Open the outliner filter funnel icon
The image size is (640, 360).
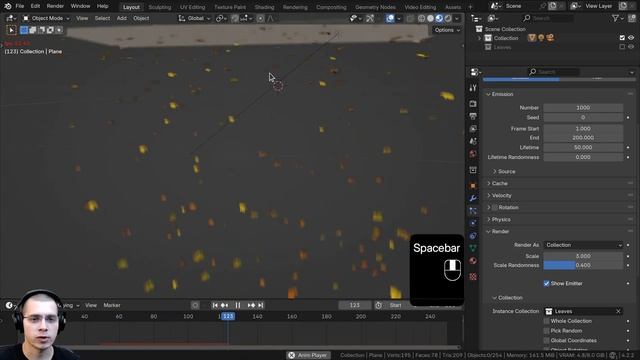(x=615, y=18)
